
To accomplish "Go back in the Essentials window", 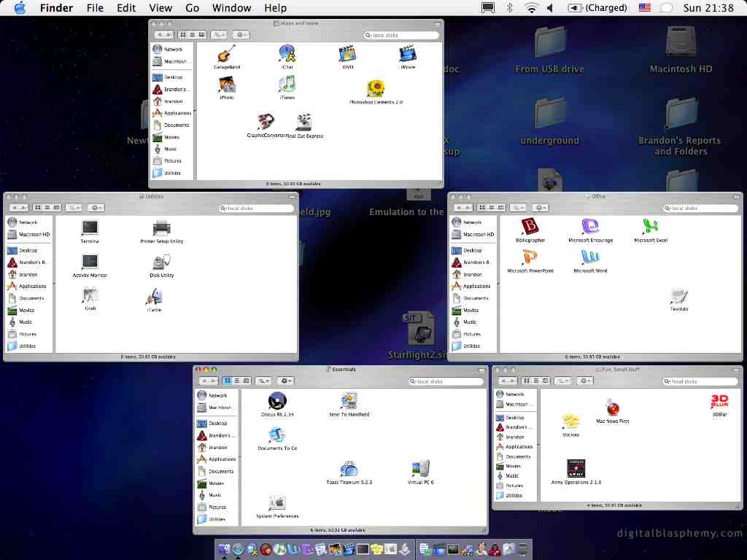I will click(x=204, y=381).
